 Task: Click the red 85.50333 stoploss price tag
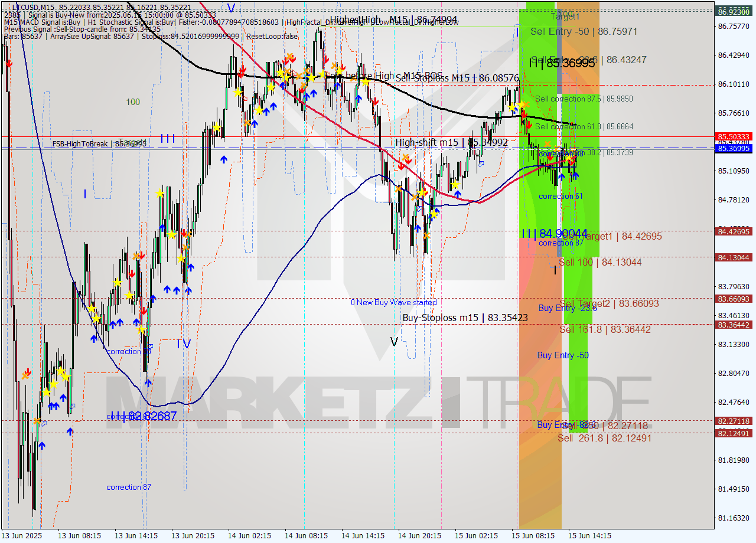(x=734, y=136)
